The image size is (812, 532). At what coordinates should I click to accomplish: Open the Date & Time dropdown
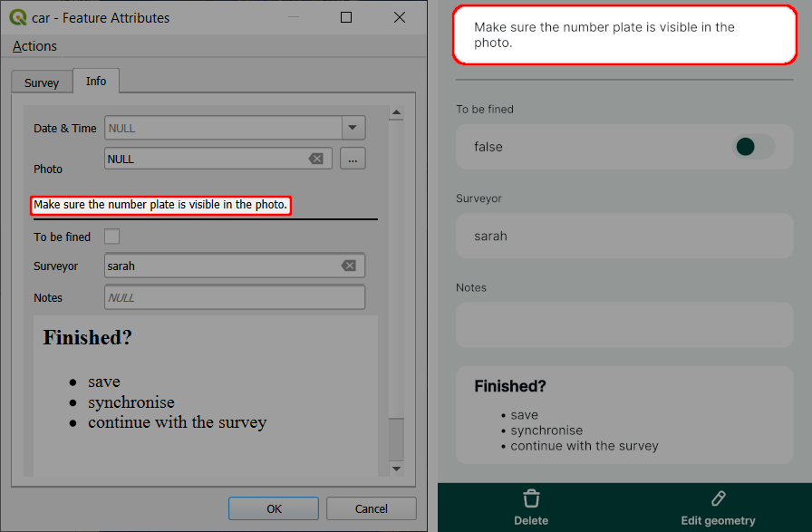pyautogui.click(x=353, y=128)
